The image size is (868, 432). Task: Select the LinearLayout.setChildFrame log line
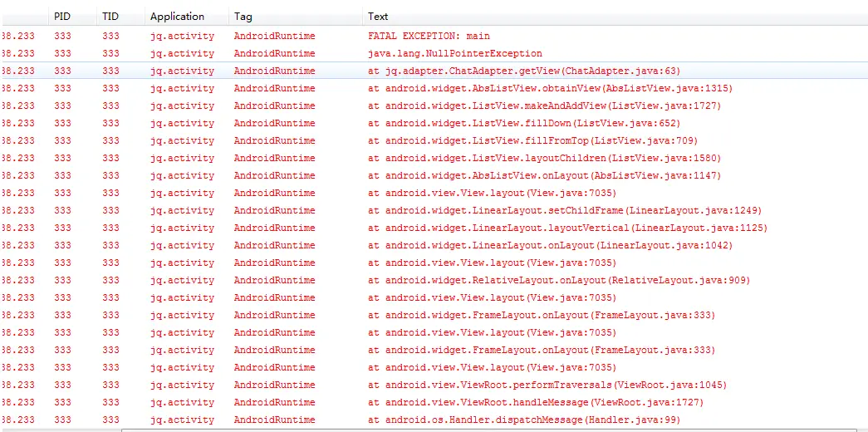pyautogui.click(x=434, y=210)
